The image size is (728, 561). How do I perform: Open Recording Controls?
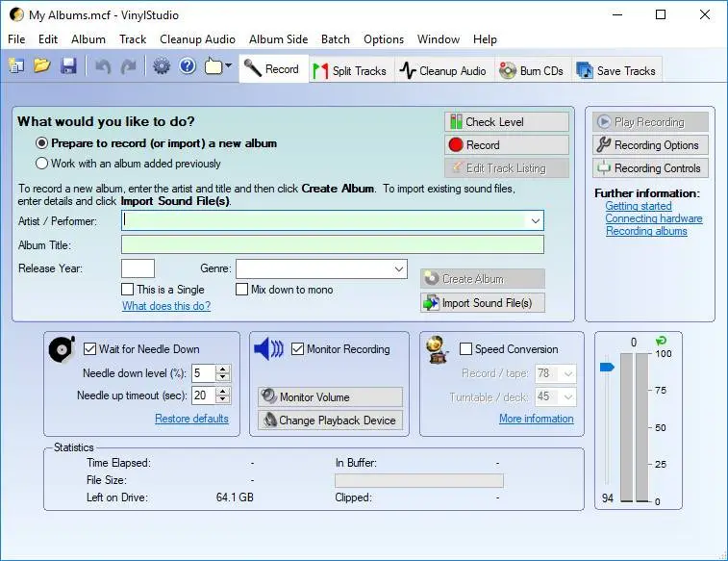(650, 168)
